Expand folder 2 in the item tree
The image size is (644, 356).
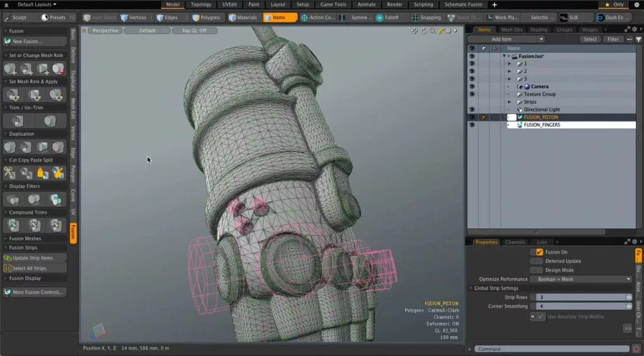[x=509, y=72]
